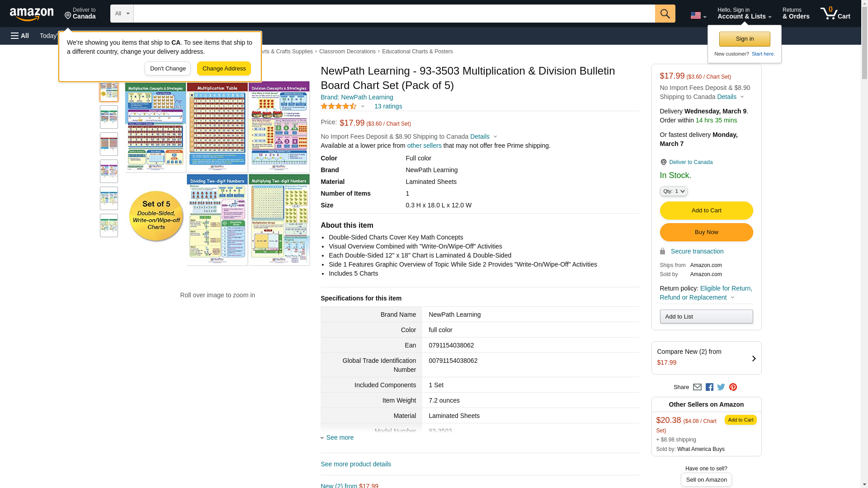The height and width of the screenshot is (488, 868).
Task: Open the Qty quantity dropdown
Action: click(673, 192)
